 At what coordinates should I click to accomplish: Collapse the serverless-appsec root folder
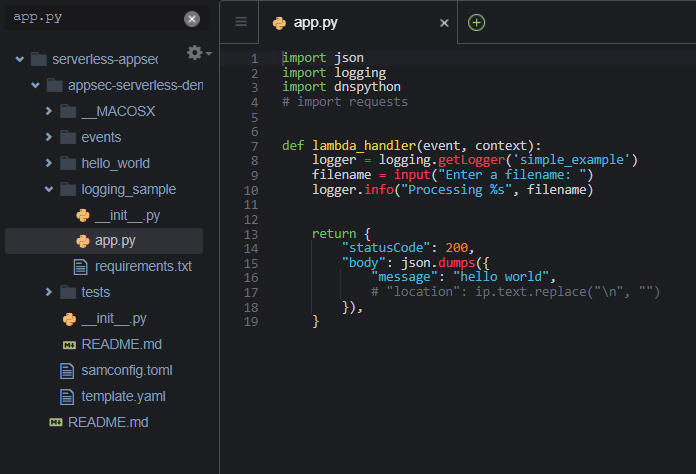[20, 59]
